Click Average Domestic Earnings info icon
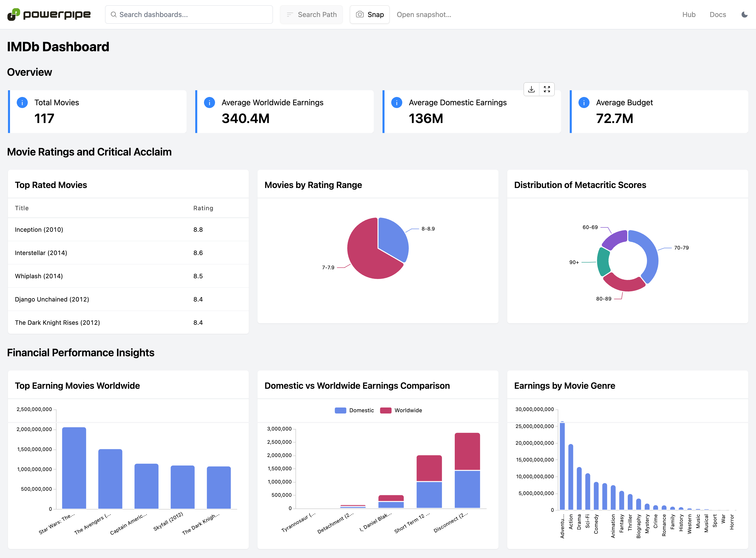This screenshot has height=558, width=756. point(396,102)
